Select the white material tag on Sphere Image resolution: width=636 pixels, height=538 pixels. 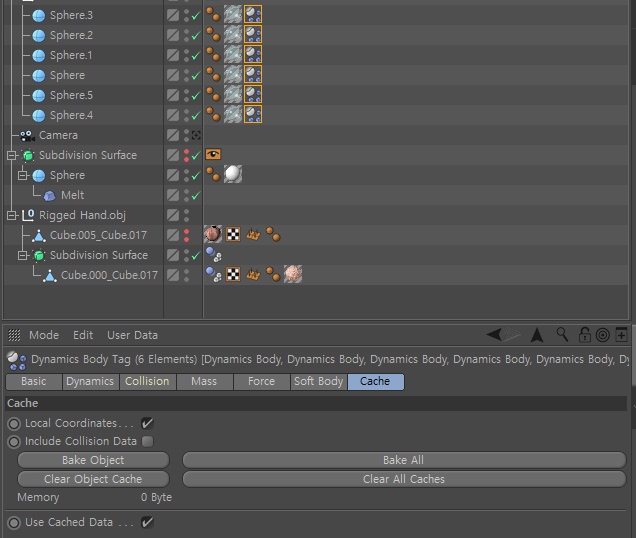point(233,174)
